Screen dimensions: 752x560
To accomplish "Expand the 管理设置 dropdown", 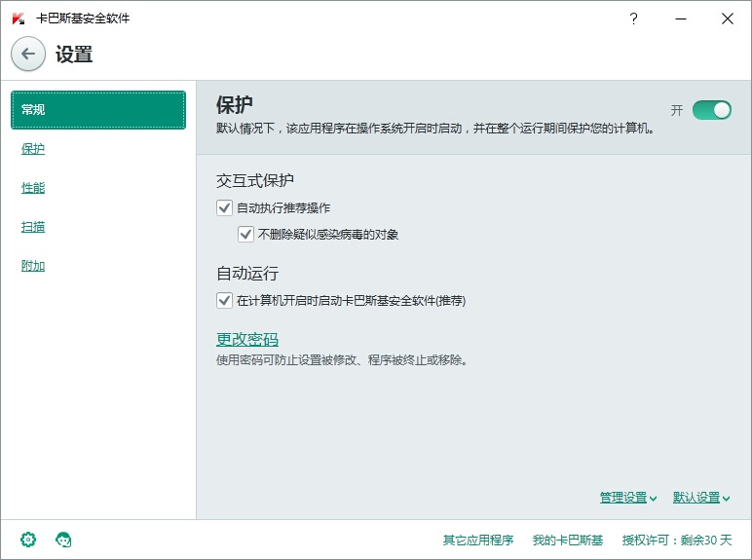I will (628, 498).
